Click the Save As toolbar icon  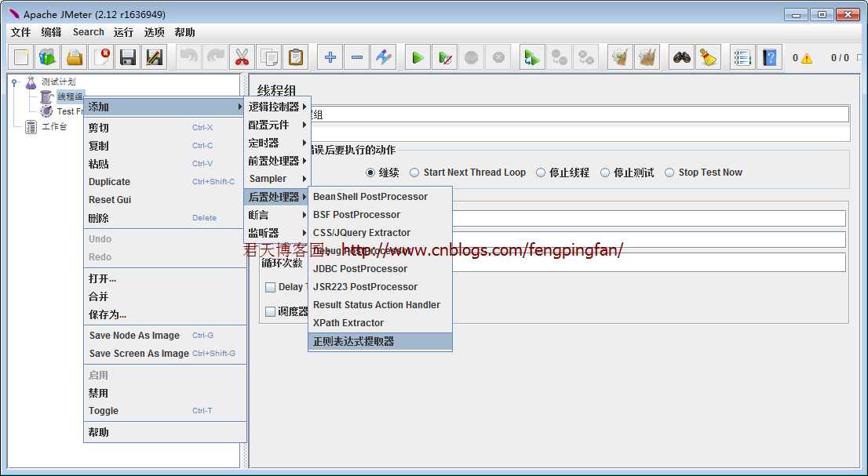(155, 57)
